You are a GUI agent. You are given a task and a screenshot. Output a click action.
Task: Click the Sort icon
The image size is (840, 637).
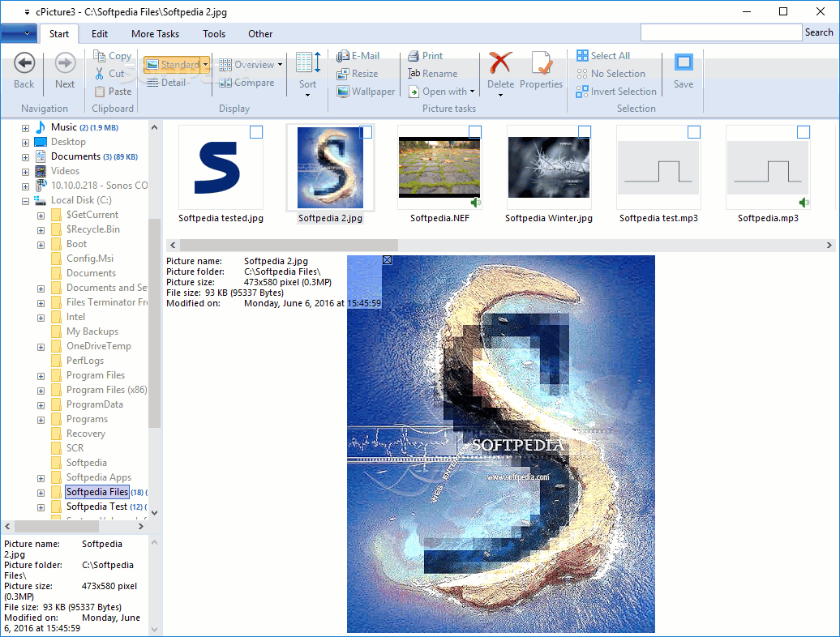[x=308, y=62]
